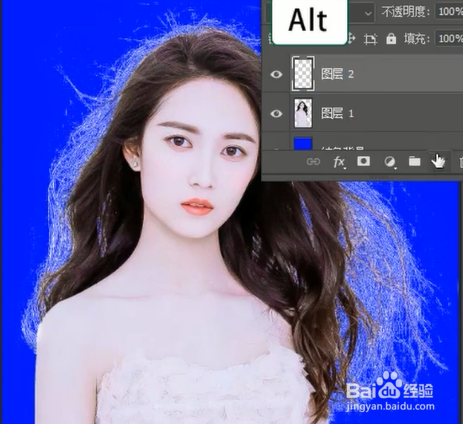Select the 图层 1 portrait thumbnail
The height and width of the screenshot is (424, 463).
303,113
